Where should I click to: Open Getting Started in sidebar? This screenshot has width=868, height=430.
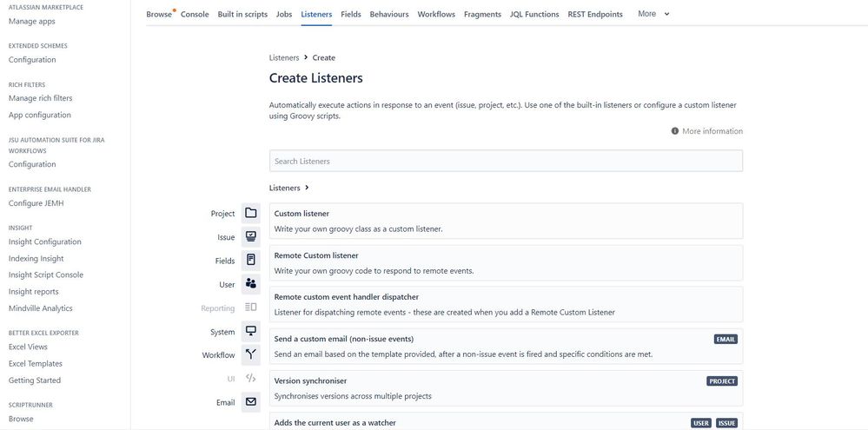35,380
